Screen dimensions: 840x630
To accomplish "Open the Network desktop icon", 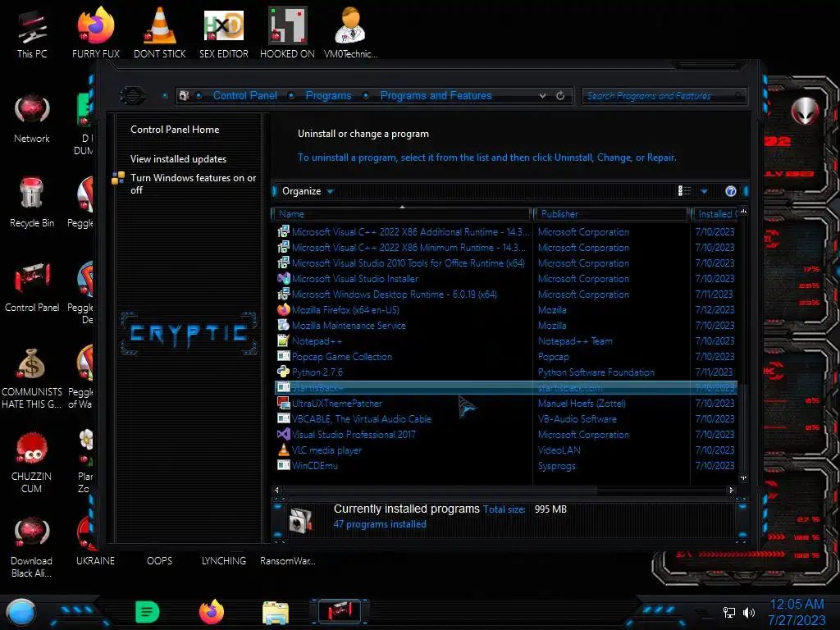I will (x=32, y=119).
